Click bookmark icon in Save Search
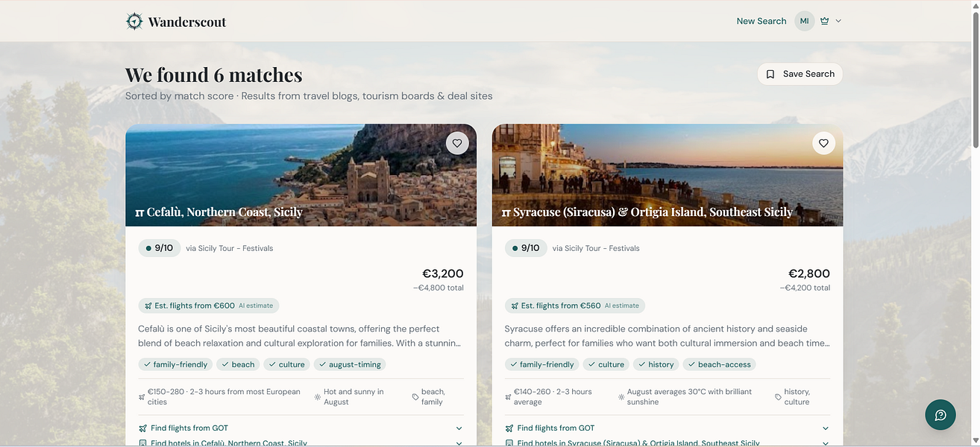 pos(770,74)
